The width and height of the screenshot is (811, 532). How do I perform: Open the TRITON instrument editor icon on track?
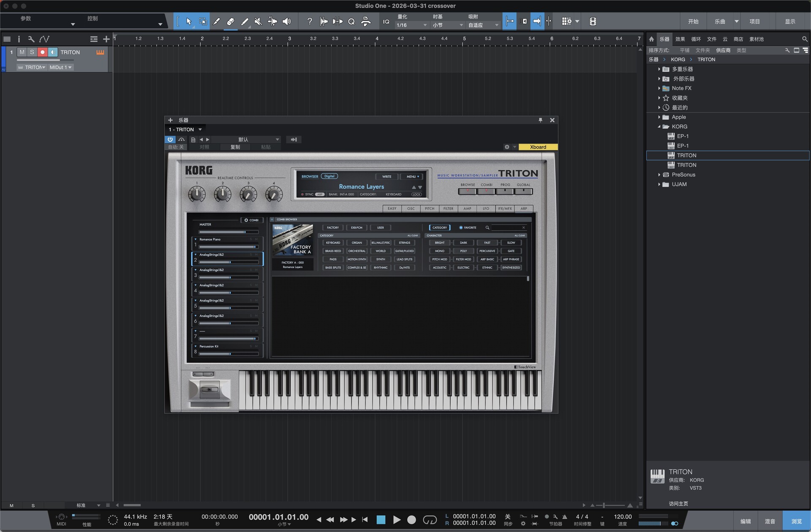pos(100,52)
